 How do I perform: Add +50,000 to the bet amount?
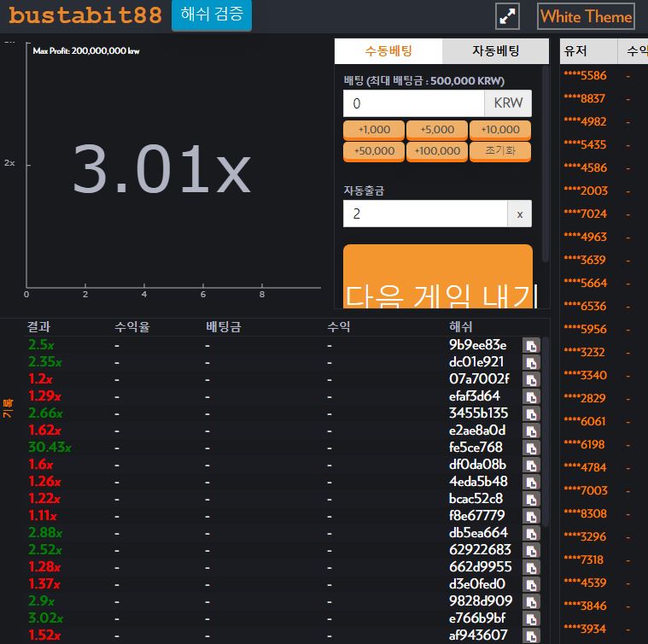click(x=374, y=151)
